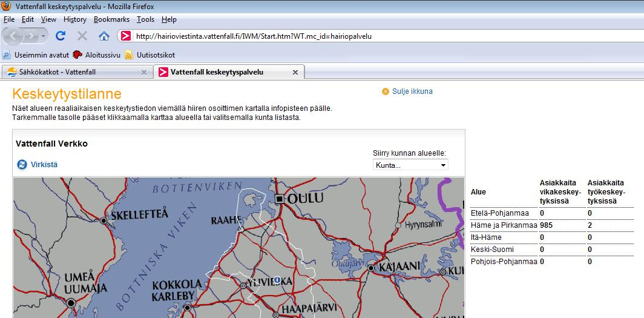The width and height of the screenshot is (644, 318).
Task: Open the Useimmin avatut bookmark folder
Action: click(x=35, y=55)
